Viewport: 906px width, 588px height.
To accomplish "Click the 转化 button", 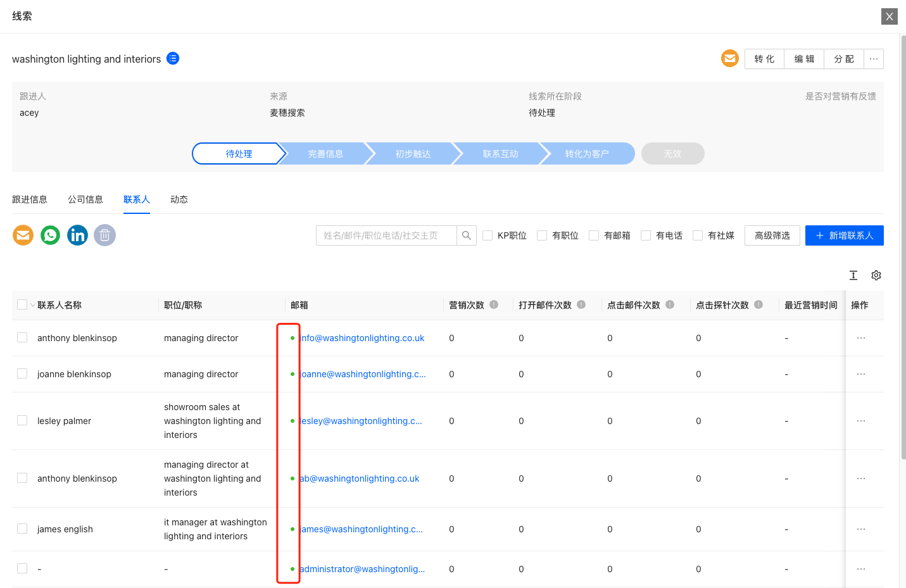I will coord(764,59).
